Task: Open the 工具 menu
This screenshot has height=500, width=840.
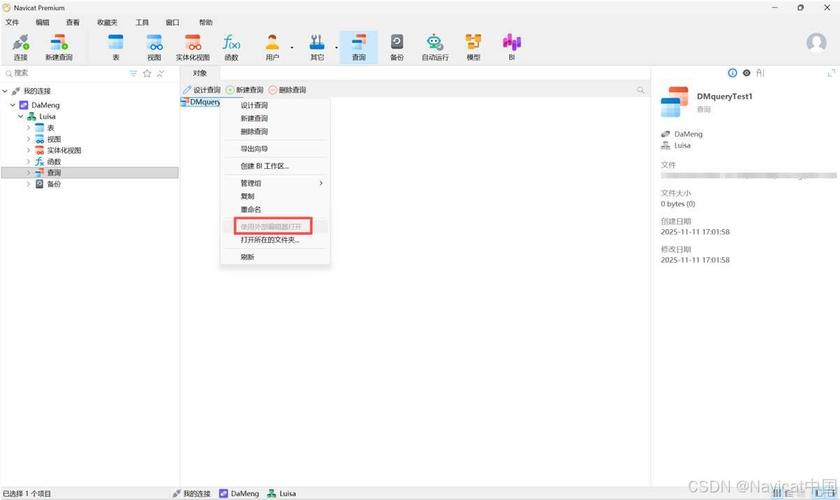Action: (142, 22)
